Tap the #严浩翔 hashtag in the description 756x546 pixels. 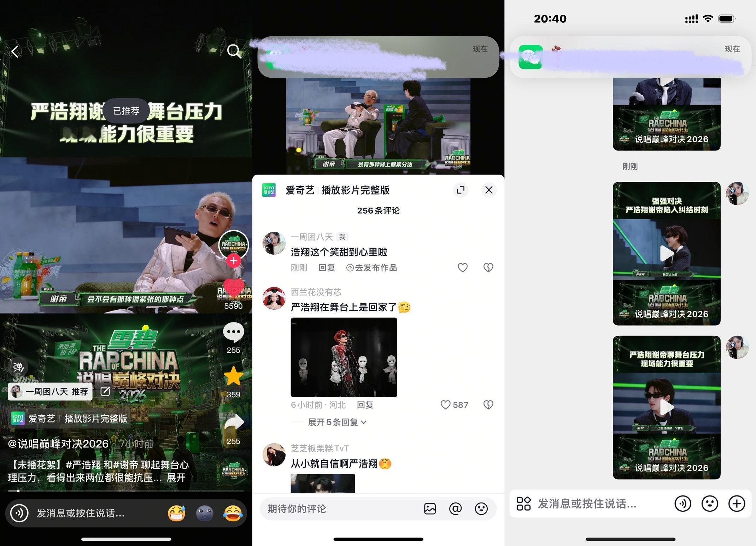[83, 465]
